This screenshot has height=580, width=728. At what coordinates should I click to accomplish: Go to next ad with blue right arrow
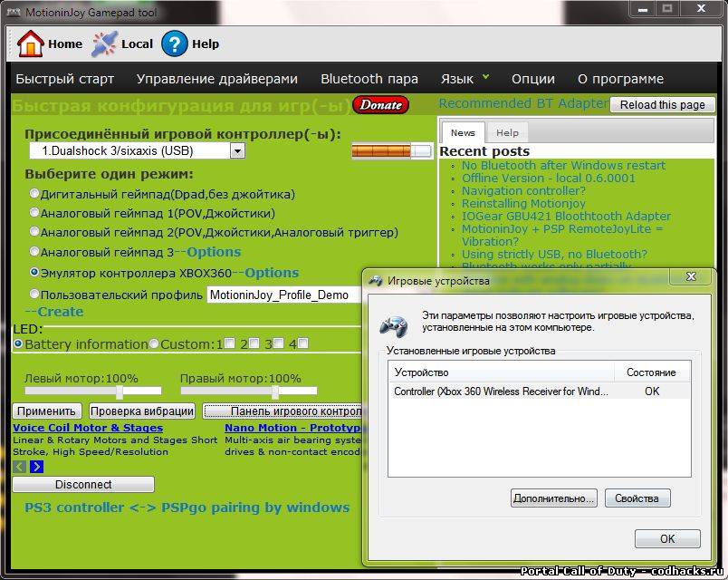(x=37, y=467)
